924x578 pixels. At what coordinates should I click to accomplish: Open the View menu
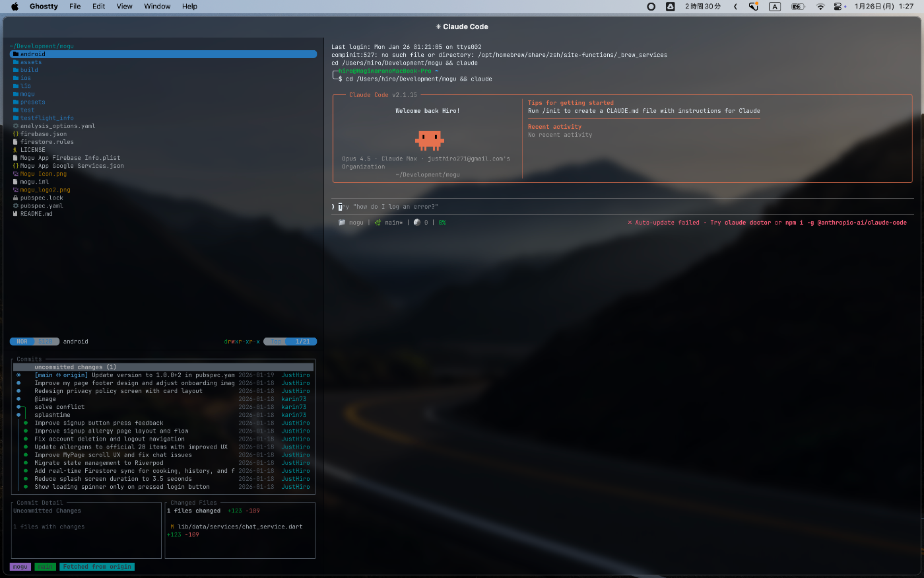coord(125,7)
